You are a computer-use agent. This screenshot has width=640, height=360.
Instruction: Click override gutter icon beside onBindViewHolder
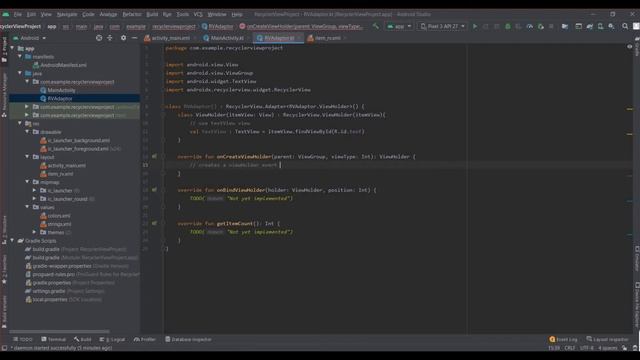tap(154, 190)
